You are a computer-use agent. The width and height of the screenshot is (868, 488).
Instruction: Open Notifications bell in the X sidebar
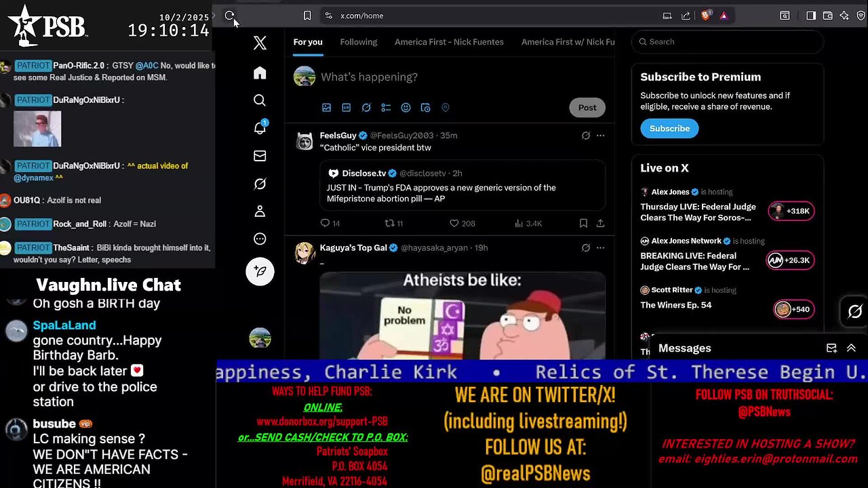(260, 128)
